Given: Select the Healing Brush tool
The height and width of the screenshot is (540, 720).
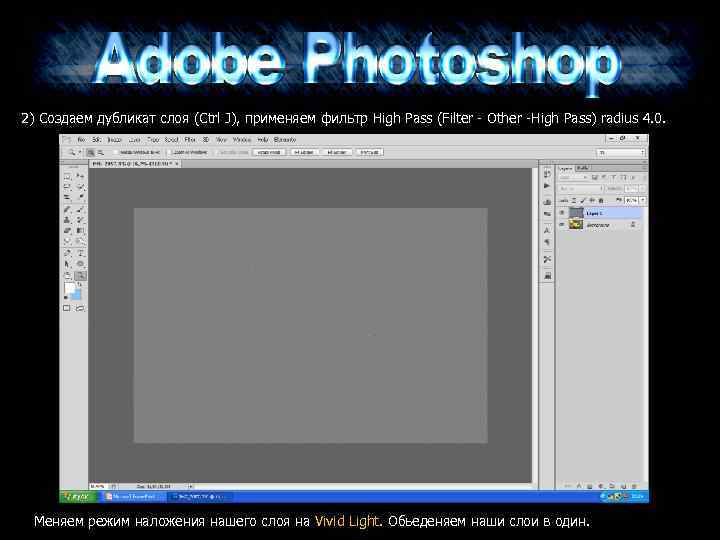Looking at the screenshot, I should point(68,209).
